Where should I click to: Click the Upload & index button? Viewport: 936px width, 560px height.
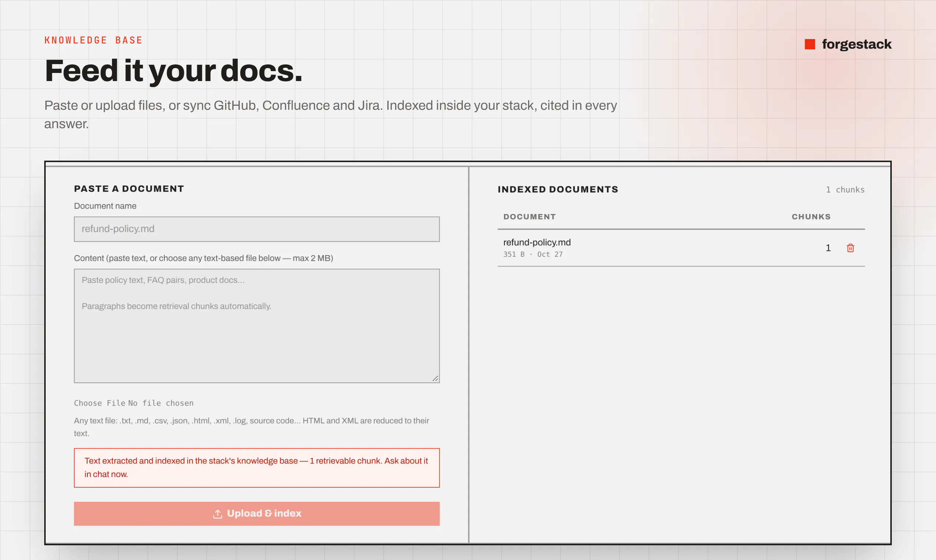(256, 514)
